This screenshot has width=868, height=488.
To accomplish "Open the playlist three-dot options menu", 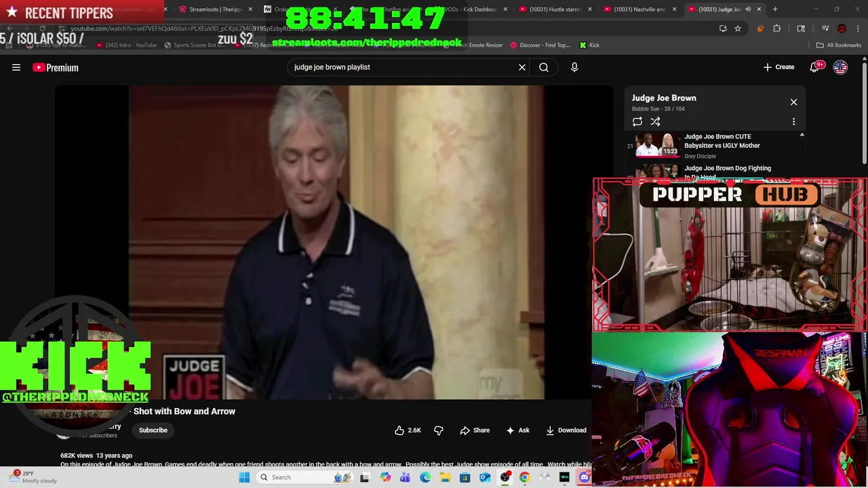I will 793,122.
